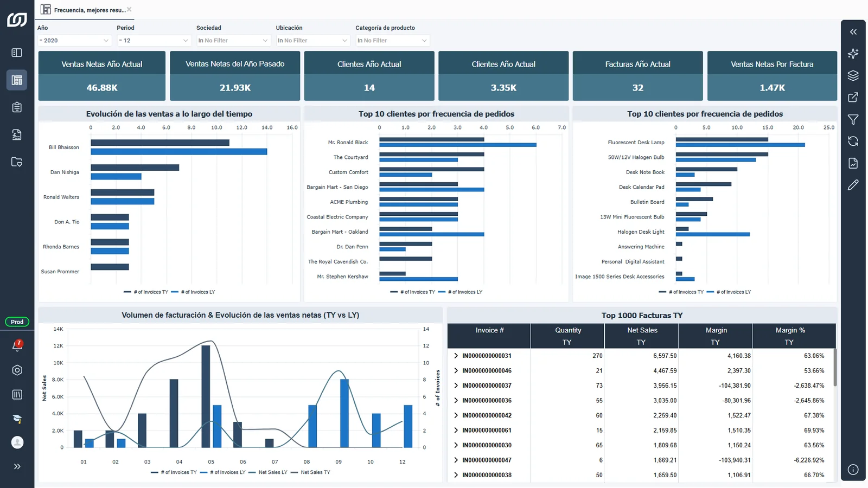This screenshot has height=488, width=868.
Task: Open the Categoría de producto dropdown
Action: [393, 41]
